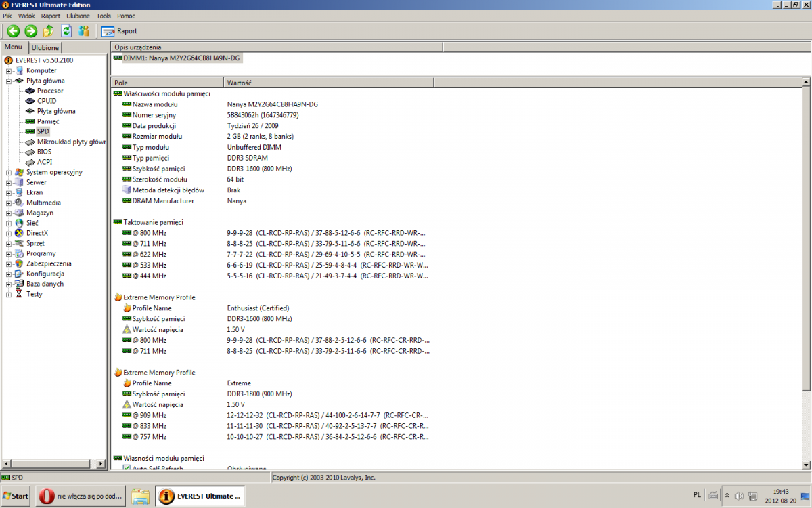The height and width of the screenshot is (508, 812).
Task: Open the Raport toolbar button
Action: pos(119,30)
